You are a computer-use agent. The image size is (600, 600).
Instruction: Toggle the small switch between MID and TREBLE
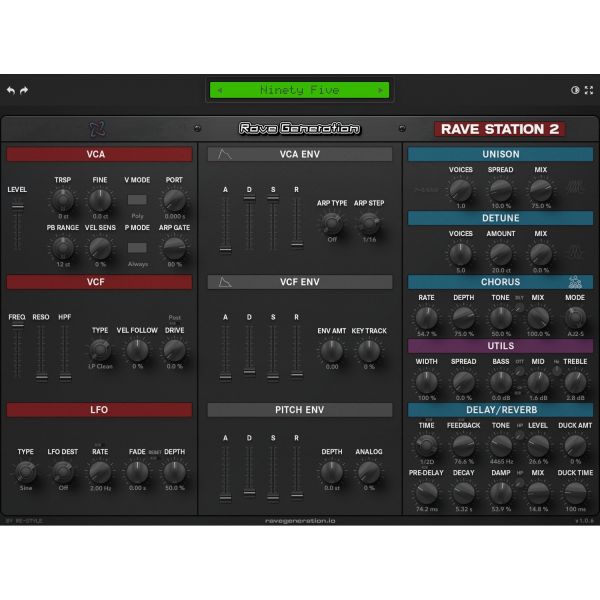(557, 370)
